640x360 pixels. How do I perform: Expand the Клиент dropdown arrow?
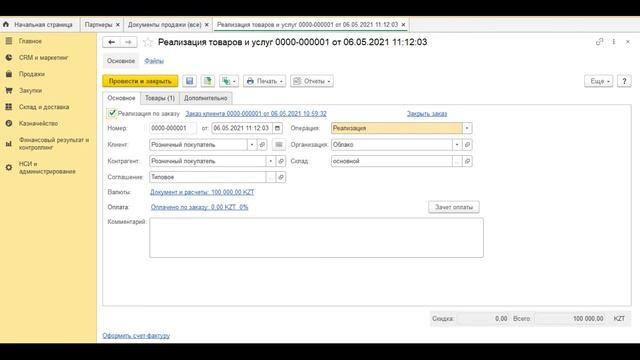252,144
